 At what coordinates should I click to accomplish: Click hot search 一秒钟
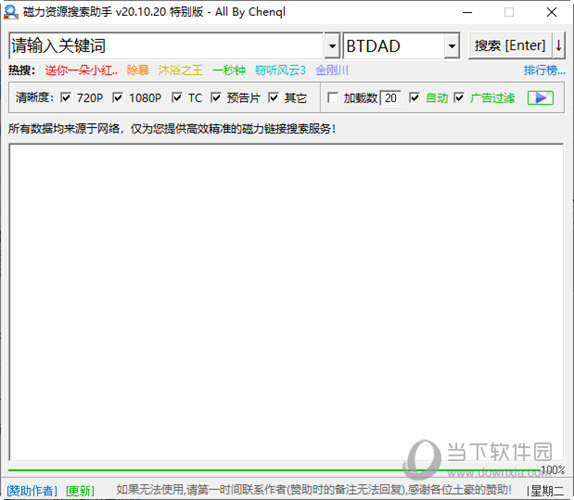tap(229, 70)
